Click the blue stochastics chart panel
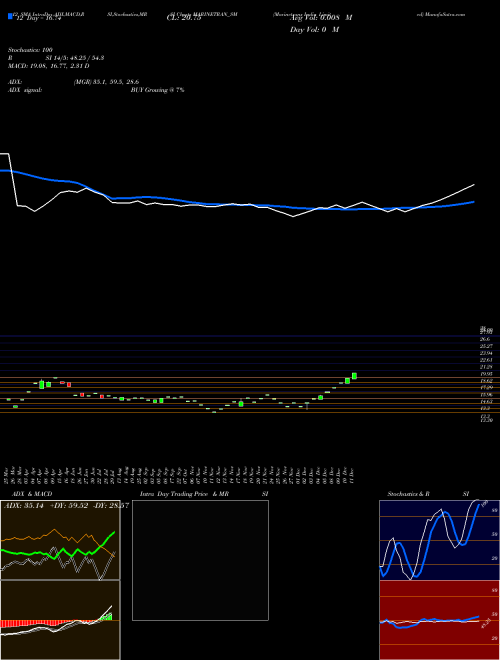500x660 pixels. tap(439, 540)
